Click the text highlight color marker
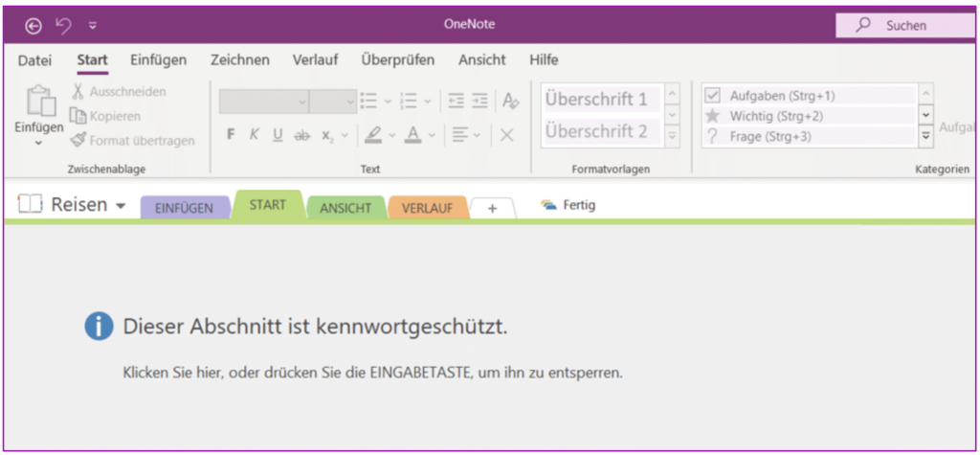Image resolution: width=980 pixels, height=455 pixels. [373, 134]
